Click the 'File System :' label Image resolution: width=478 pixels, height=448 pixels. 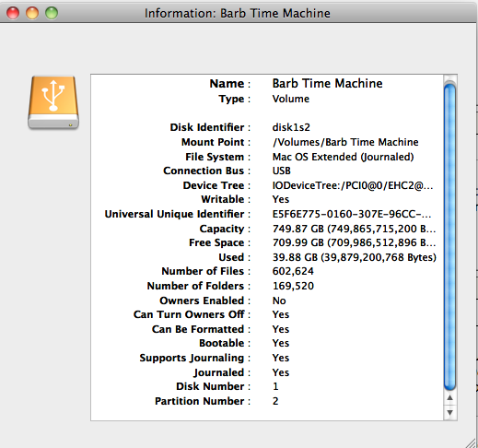[x=218, y=157]
